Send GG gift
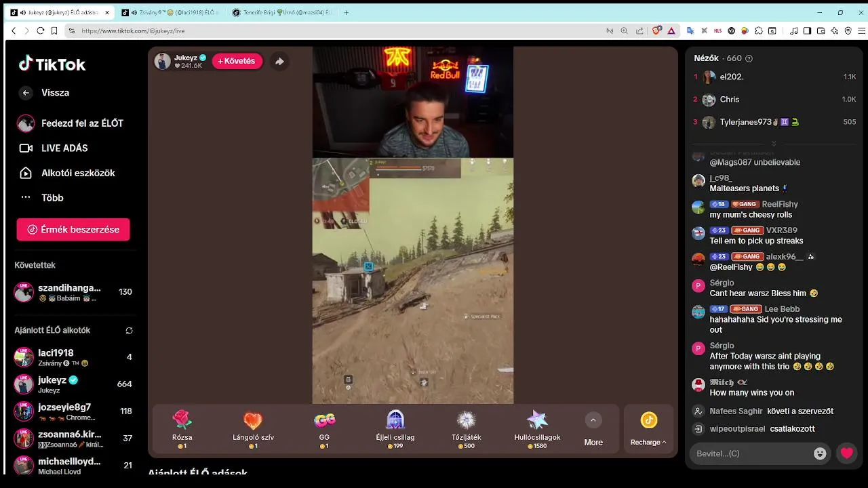This screenshot has height=488, width=868. point(324,429)
